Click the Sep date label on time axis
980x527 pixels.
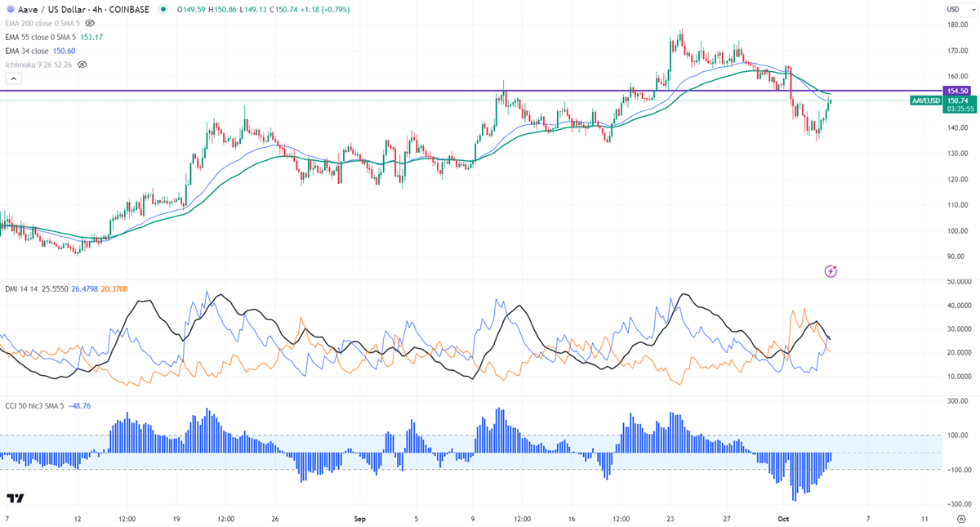pos(360,519)
